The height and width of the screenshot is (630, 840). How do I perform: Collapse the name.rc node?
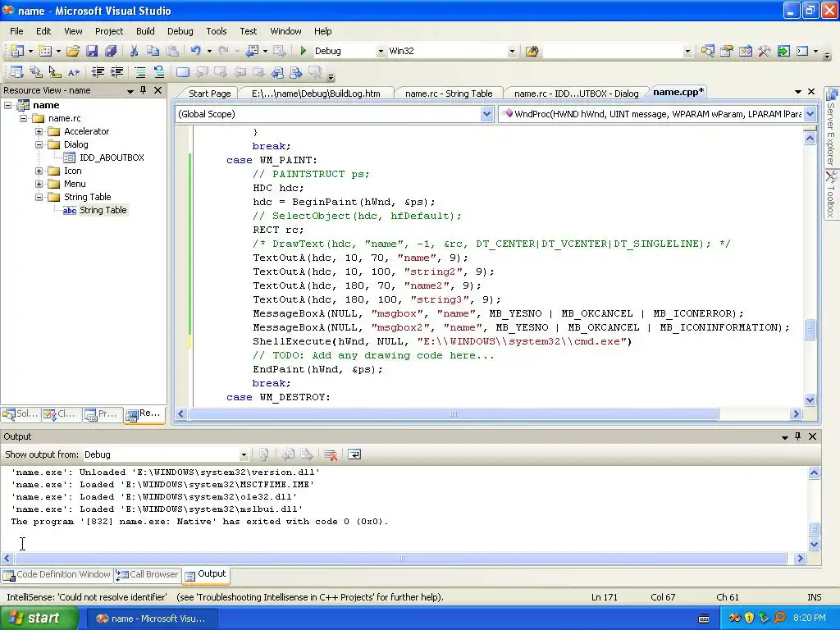tap(24, 118)
